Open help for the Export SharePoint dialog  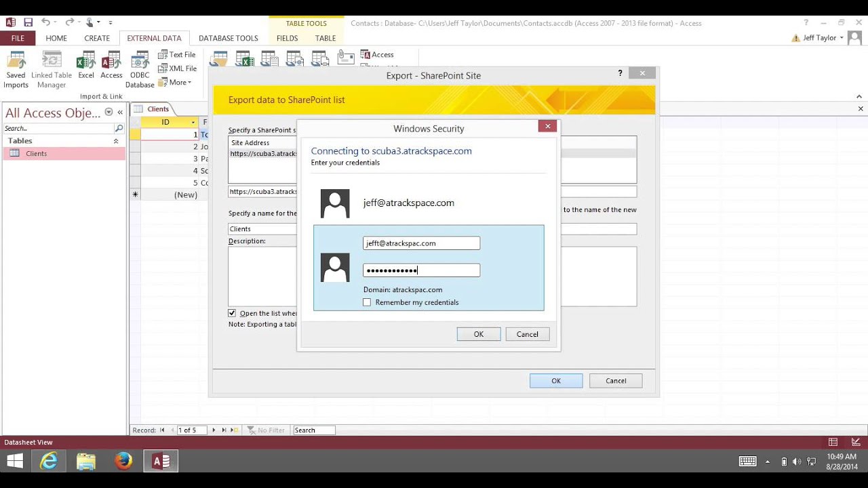620,73
